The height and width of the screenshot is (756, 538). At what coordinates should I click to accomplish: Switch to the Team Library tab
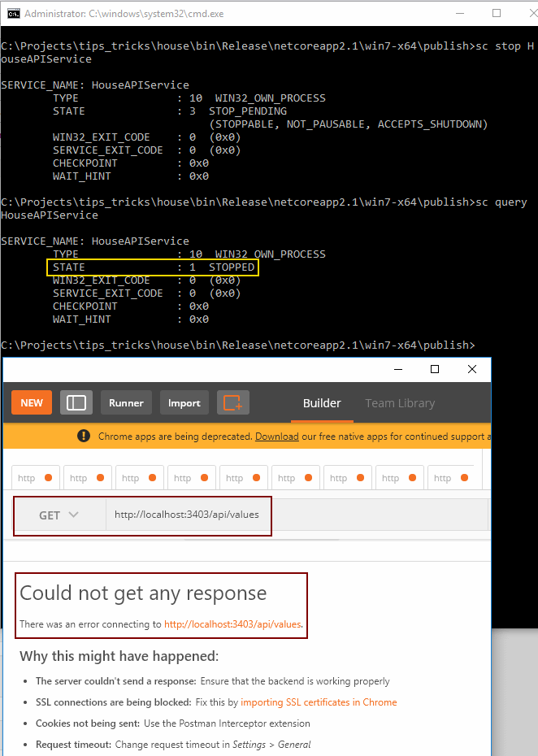(400, 403)
